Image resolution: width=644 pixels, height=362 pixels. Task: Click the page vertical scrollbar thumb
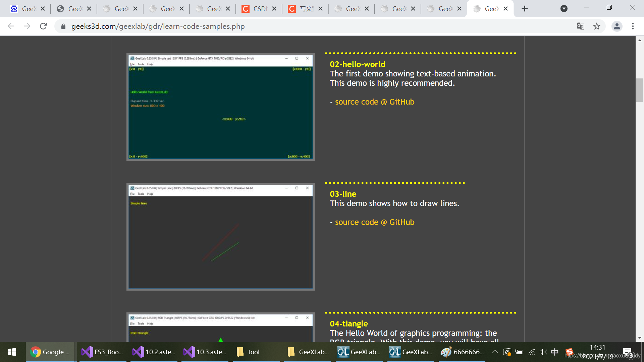tap(640, 90)
